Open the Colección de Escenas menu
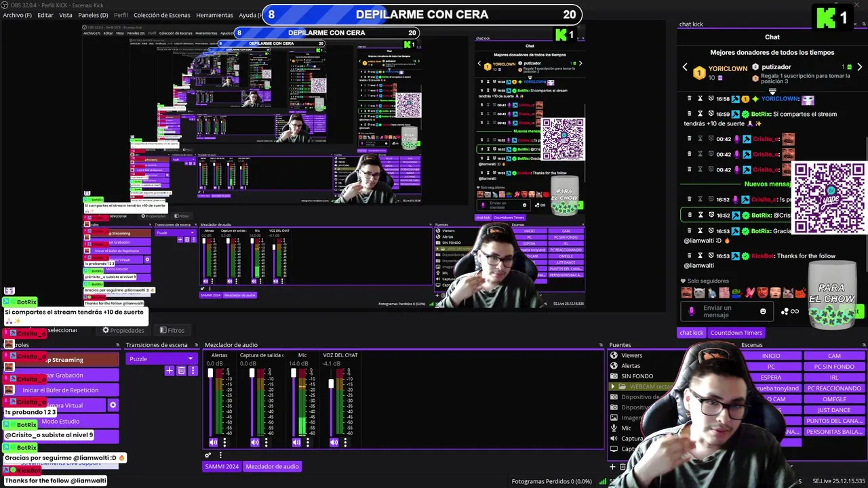Image resolution: width=868 pixels, height=488 pixels. coord(162,15)
